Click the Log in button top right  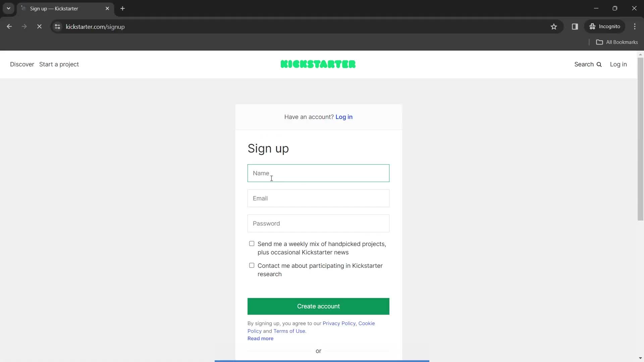pyautogui.click(x=619, y=64)
